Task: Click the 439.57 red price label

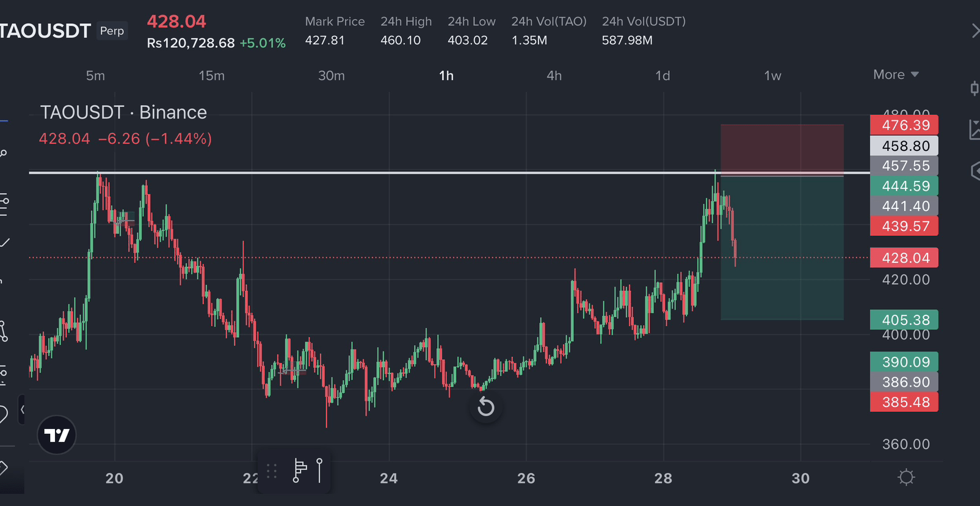Action: 904,226
